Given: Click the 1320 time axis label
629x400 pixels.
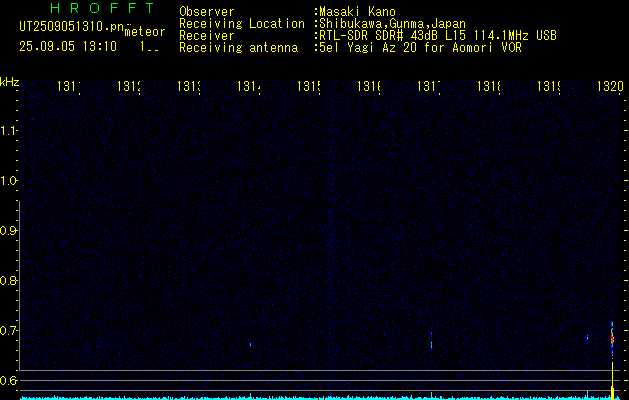Looking at the screenshot, I should tap(610, 86).
